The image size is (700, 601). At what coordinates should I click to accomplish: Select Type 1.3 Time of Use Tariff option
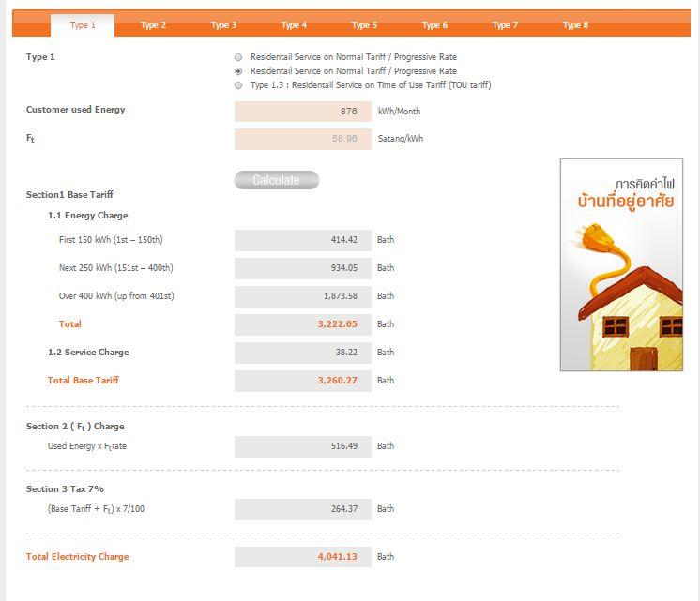[x=238, y=85]
